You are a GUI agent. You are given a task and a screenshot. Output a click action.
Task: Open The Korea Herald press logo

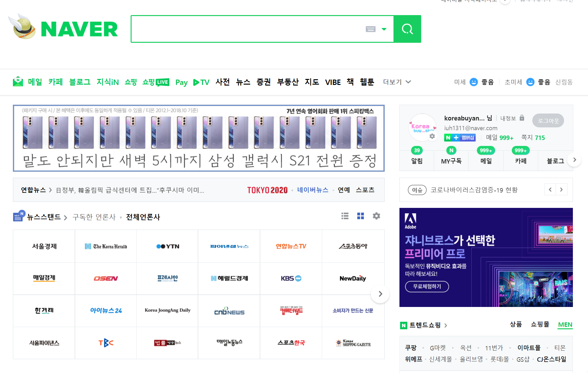point(106,246)
